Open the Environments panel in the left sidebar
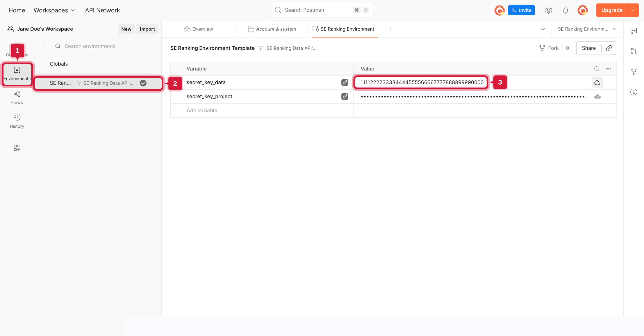Screen dimensions: 644x336 pyautogui.click(x=17, y=74)
